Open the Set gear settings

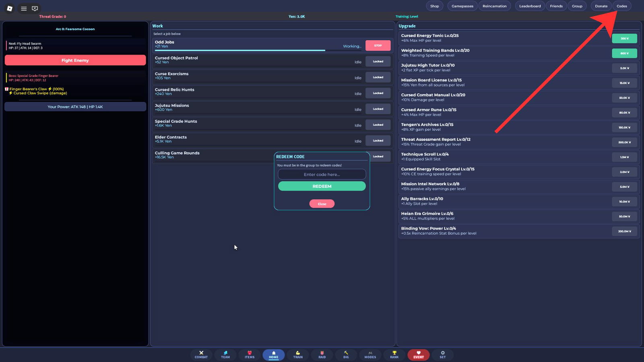pos(443,355)
